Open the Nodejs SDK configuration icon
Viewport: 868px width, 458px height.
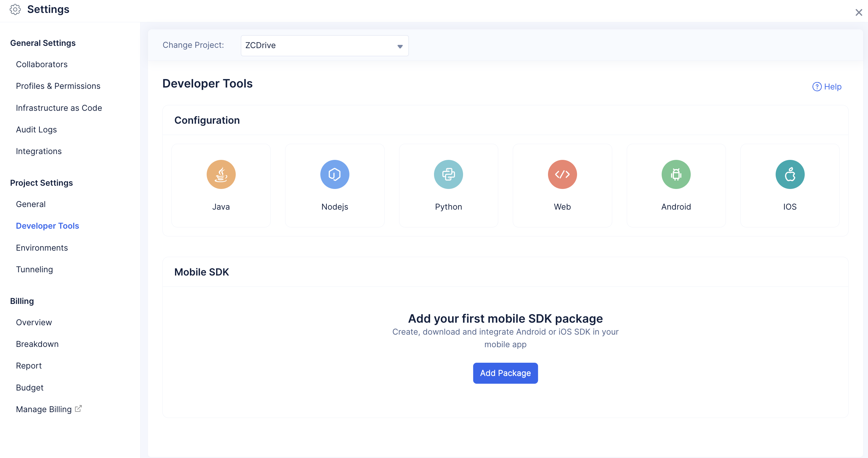(x=335, y=174)
